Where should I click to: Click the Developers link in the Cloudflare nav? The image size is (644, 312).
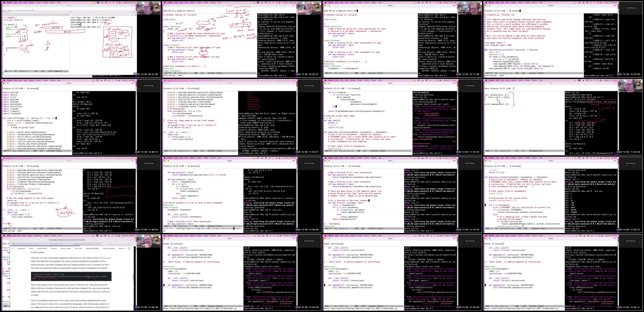pos(21,248)
